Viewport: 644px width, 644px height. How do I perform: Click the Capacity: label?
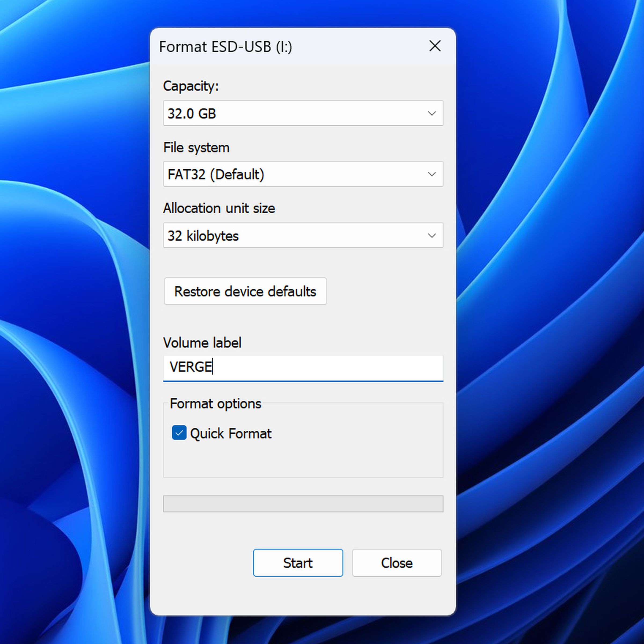click(191, 86)
